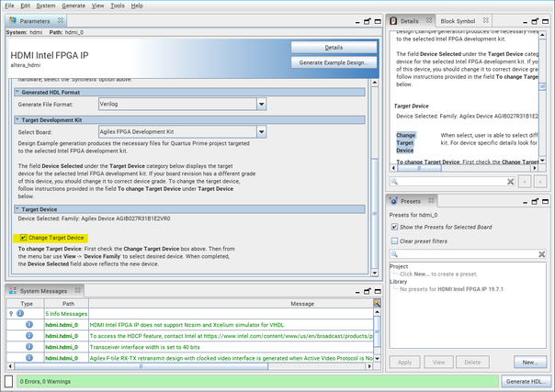
Task: Close the Parameters tab with its X icon
Action: coord(61,20)
